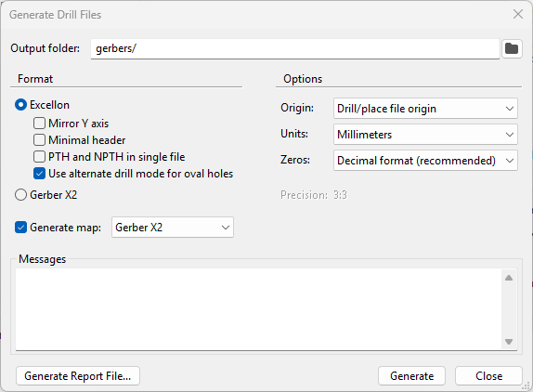The width and height of the screenshot is (533, 392).
Task: Click in the Output folder text field
Action: click(295, 48)
